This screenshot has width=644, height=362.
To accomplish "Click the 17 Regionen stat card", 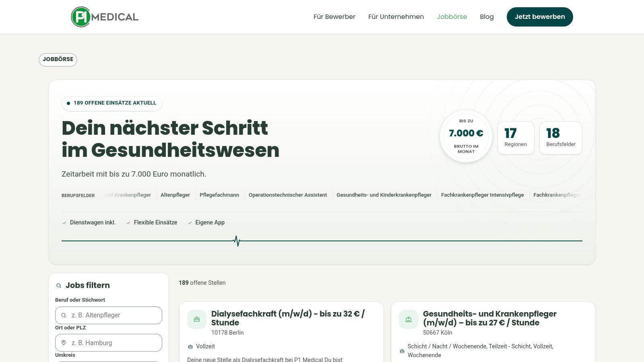I will click(x=516, y=138).
